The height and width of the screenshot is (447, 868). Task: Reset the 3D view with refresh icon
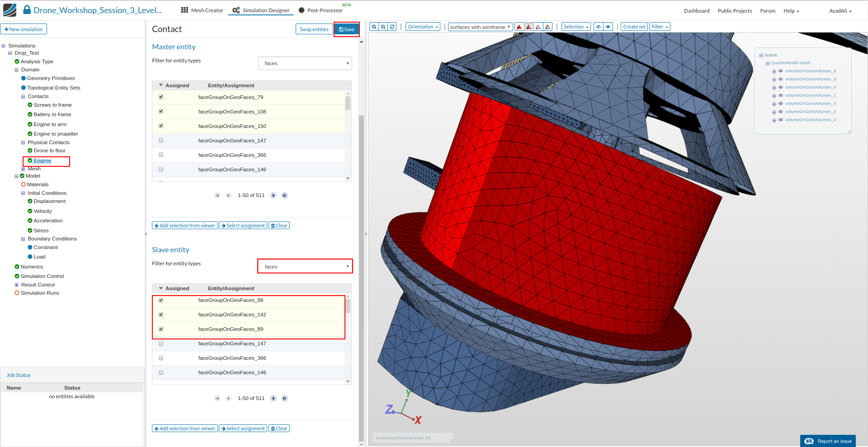pyautogui.click(x=392, y=27)
